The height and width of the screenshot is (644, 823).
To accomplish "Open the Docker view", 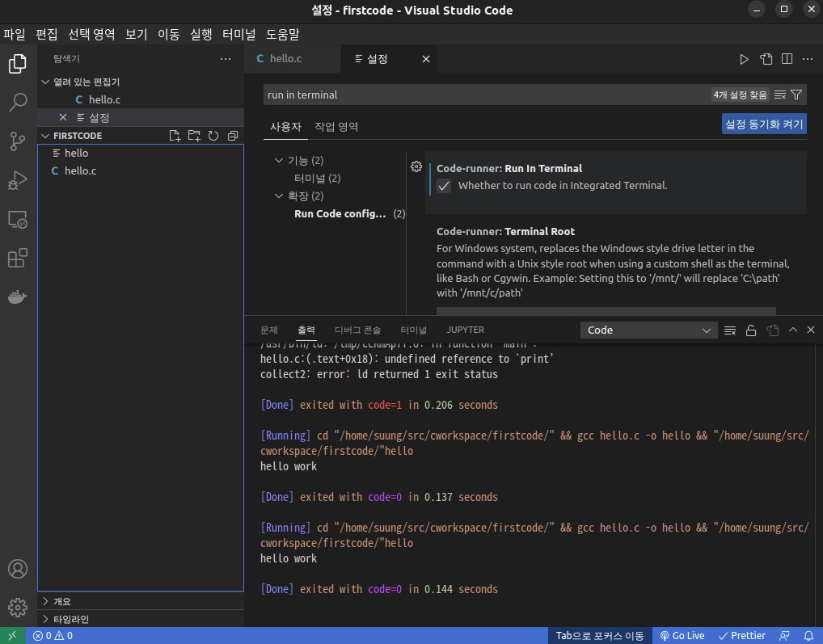I will [x=18, y=297].
